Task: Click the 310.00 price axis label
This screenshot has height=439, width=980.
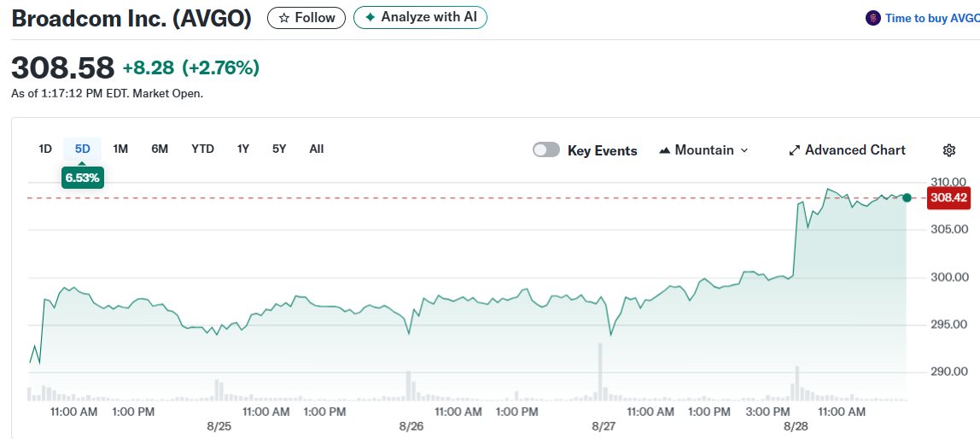Action: [x=950, y=182]
